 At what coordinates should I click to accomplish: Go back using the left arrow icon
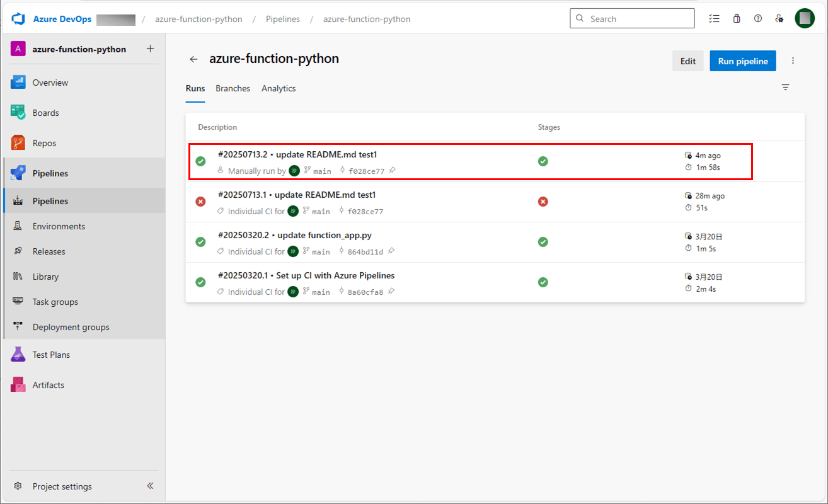(x=193, y=59)
